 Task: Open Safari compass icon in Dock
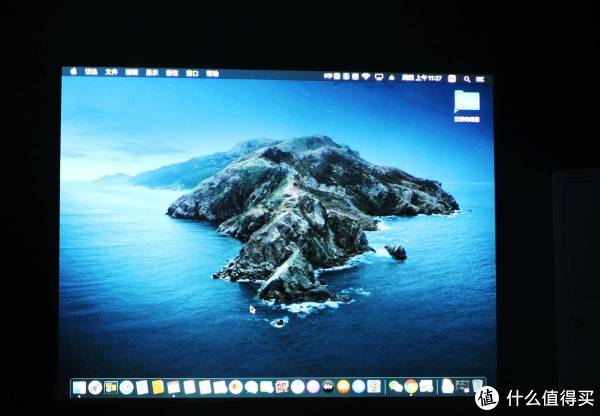[126, 387]
